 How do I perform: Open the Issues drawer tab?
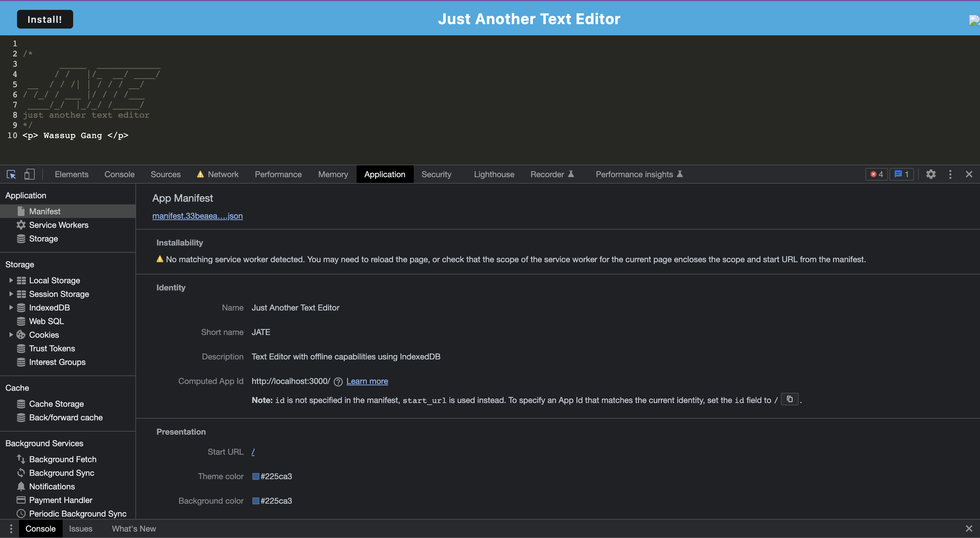[81, 528]
